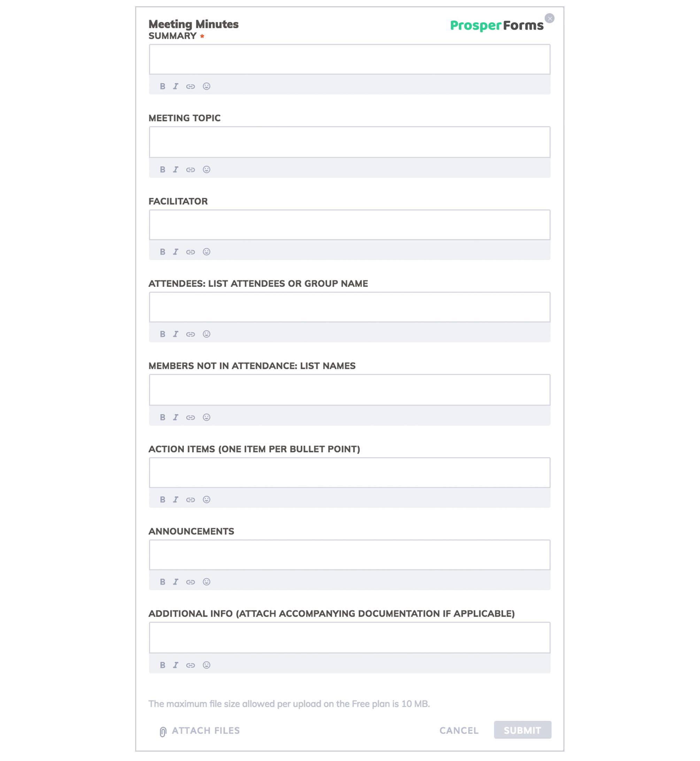This screenshot has height=761, width=700.
Task: Click the Emoji icon in ADDITIONAL INFO field
Action: point(207,665)
